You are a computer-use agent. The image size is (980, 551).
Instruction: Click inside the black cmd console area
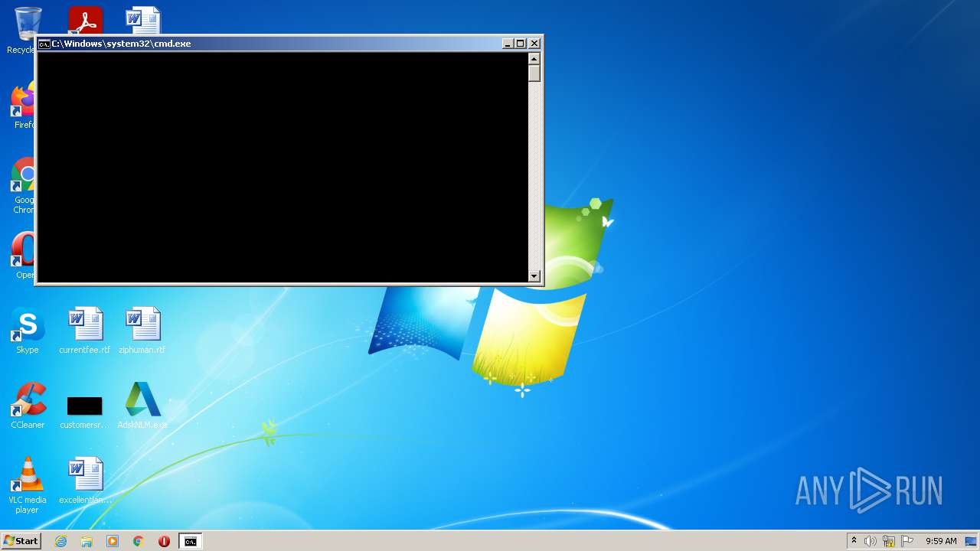(x=283, y=167)
